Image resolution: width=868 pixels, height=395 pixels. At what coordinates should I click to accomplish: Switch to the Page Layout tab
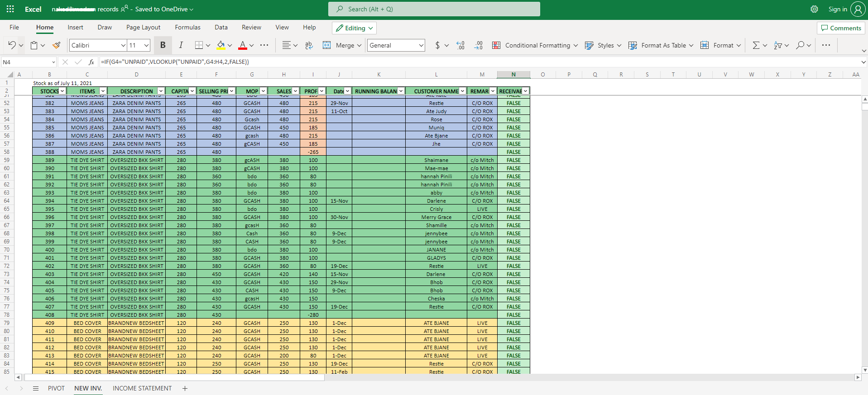143,28
